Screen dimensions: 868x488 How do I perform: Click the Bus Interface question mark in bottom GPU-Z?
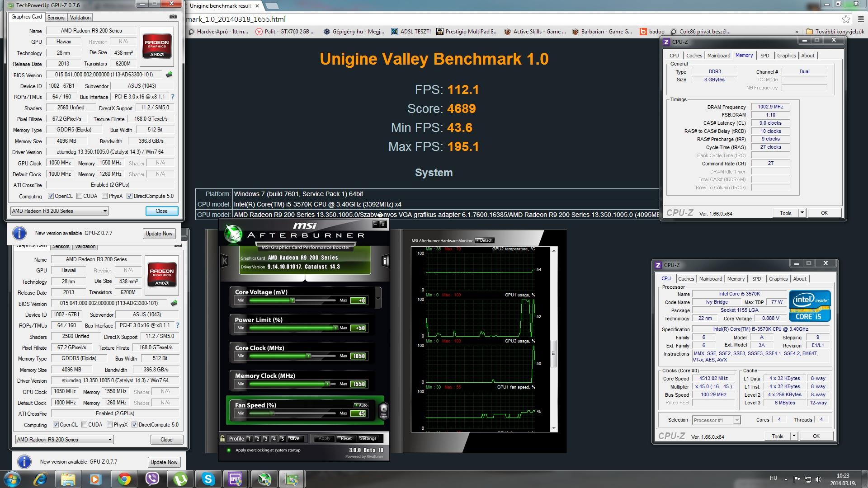(177, 325)
